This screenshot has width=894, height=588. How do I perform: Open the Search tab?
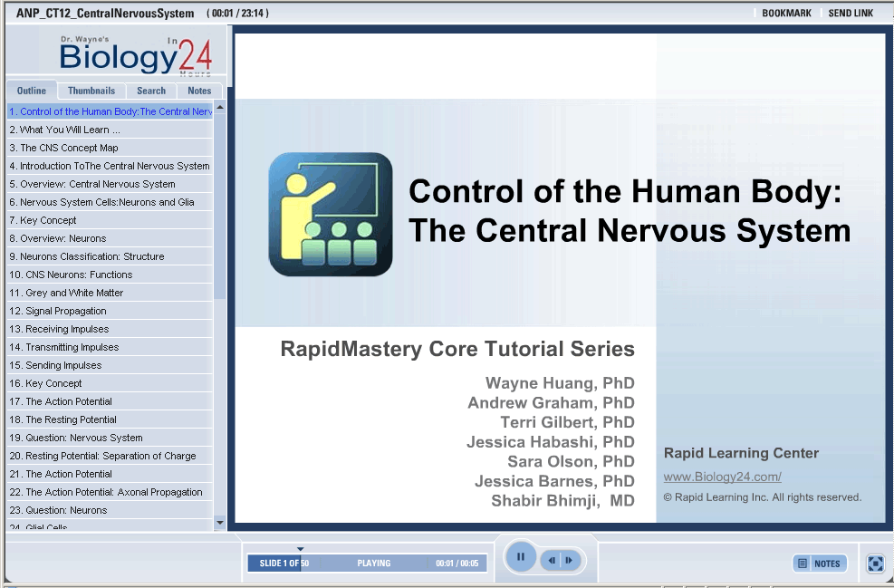pos(151,91)
